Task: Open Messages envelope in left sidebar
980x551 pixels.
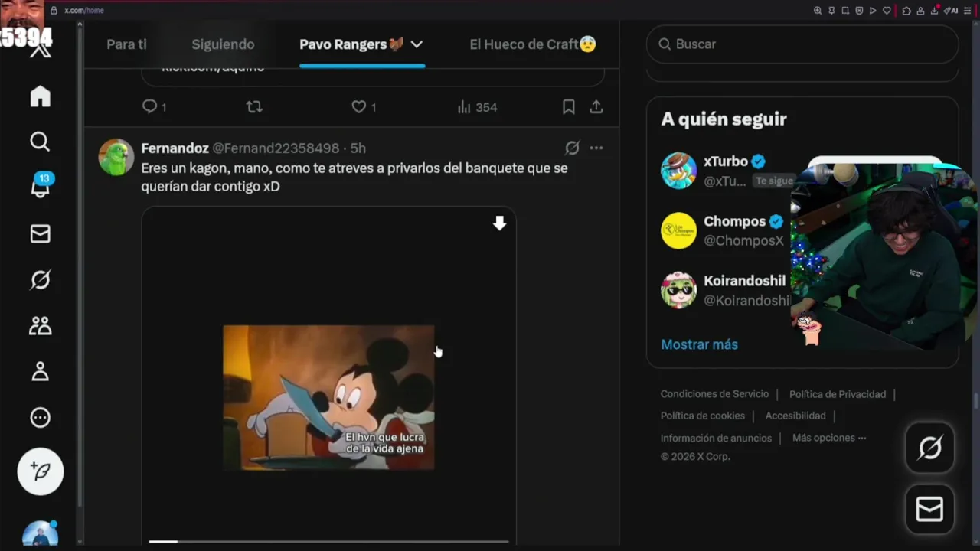Action: (x=40, y=234)
